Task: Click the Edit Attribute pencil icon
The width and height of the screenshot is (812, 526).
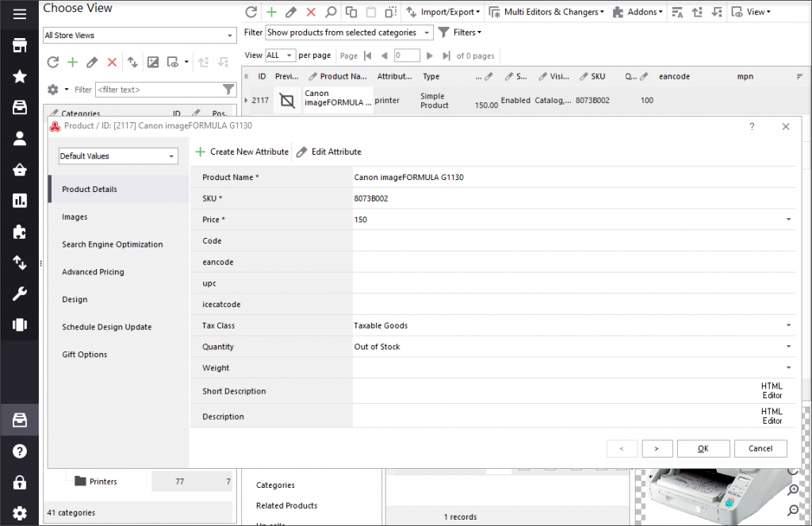Action: point(302,152)
